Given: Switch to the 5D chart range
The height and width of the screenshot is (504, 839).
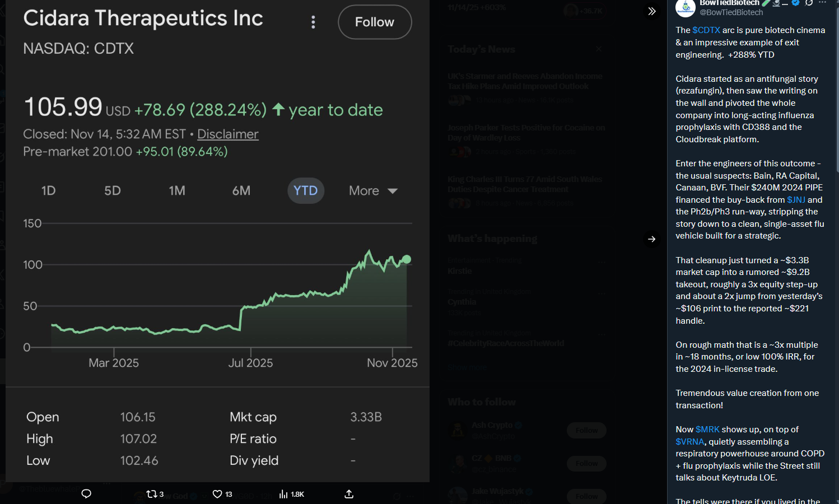Looking at the screenshot, I should pyautogui.click(x=113, y=191).
